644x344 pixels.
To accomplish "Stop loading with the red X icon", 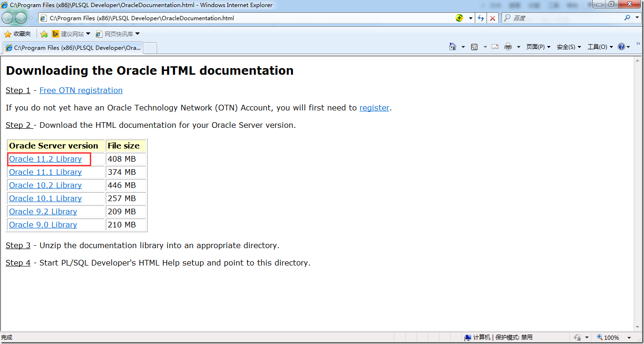I will tap(493, 18).
